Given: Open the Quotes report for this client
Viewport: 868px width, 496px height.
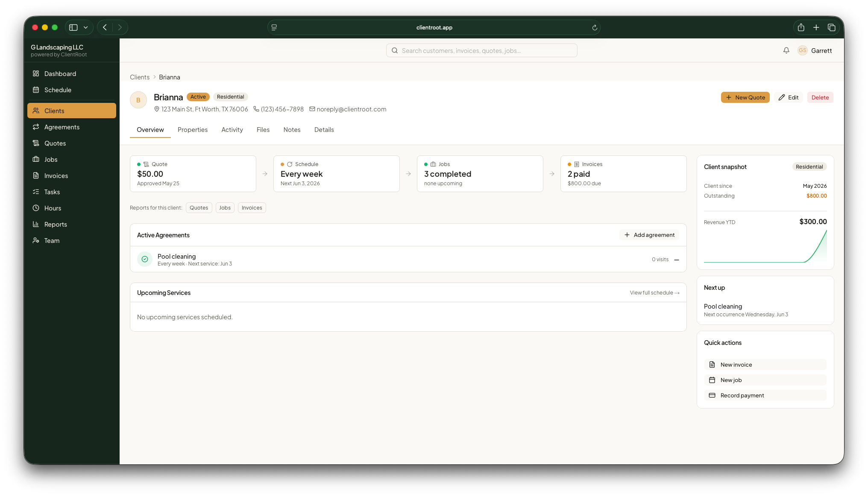Looking at the screenshot, I should point(199,208).
